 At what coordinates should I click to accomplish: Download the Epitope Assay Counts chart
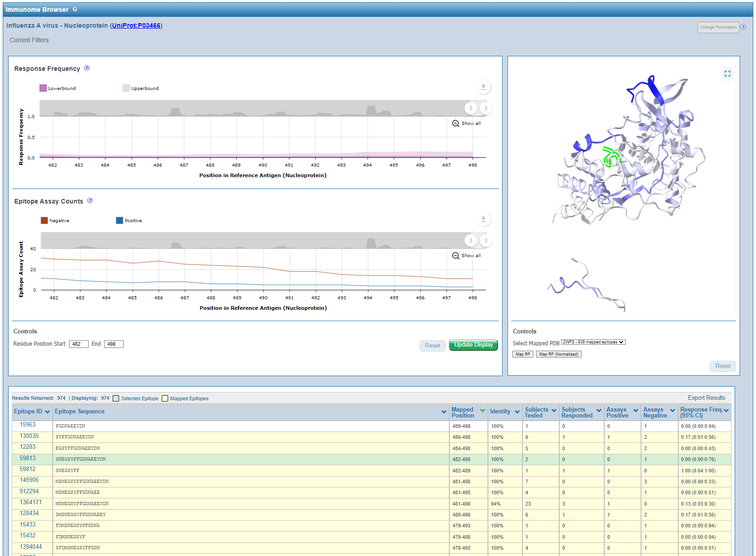483,219
